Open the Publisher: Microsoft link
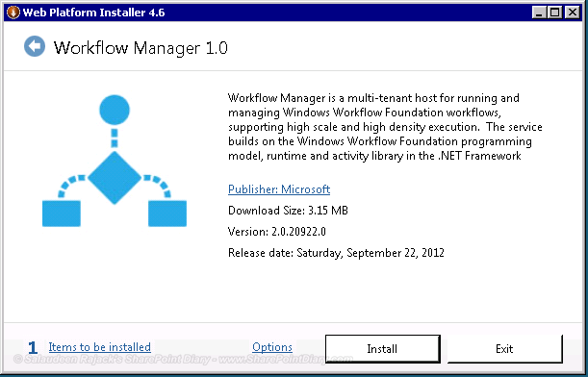This screenshot has height=377, width=588. click(279, 189)
